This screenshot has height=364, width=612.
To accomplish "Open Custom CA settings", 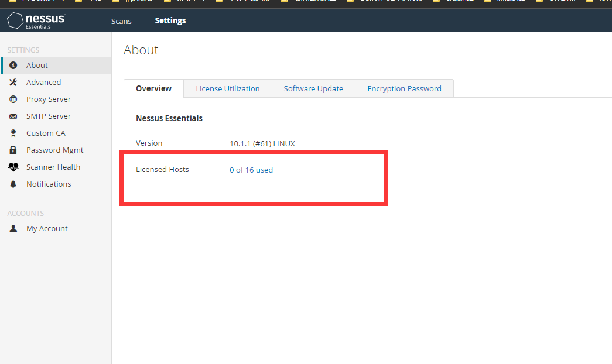I will coord(46,133).
